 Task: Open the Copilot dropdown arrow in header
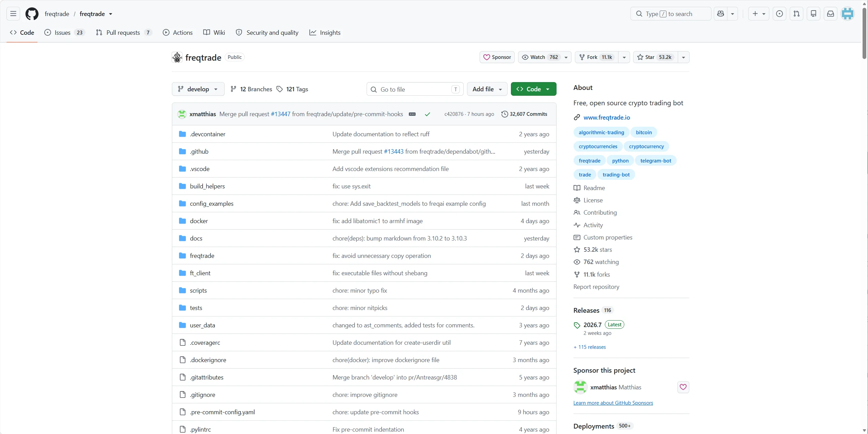click(733, 14)
